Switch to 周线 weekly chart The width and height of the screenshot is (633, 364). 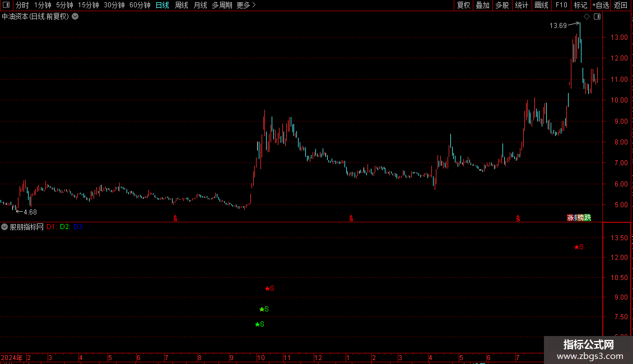(181, 5)
